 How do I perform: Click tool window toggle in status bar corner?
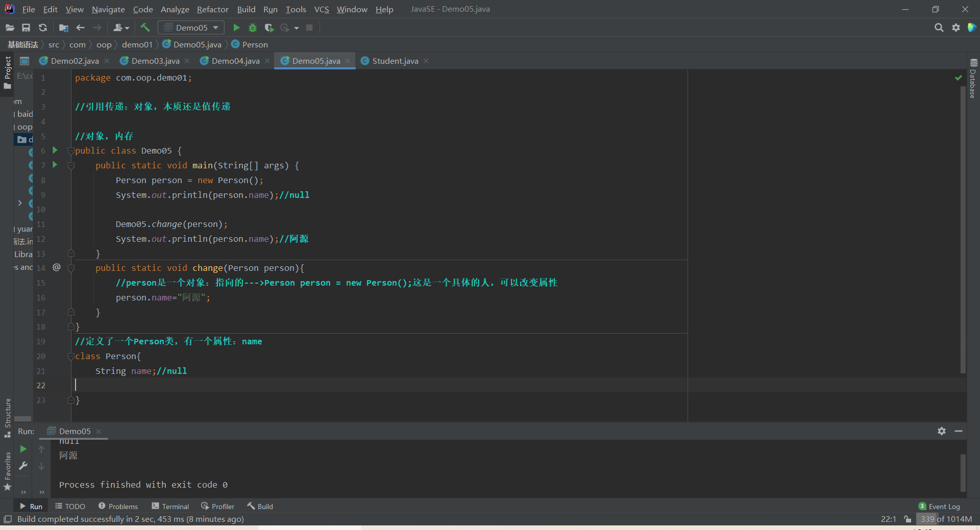[8, 519]
